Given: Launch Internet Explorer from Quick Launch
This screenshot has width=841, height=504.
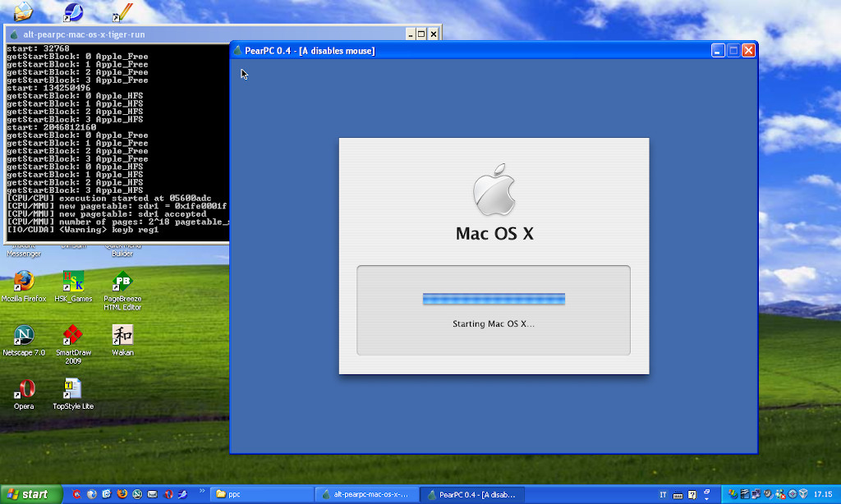Looking at the screenshot, I should pyautogui.click(x=106, y=494).
